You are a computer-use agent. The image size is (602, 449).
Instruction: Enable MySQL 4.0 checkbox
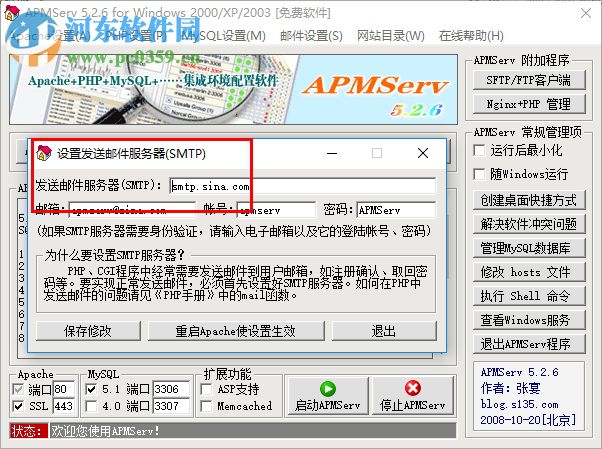point(91,406)
